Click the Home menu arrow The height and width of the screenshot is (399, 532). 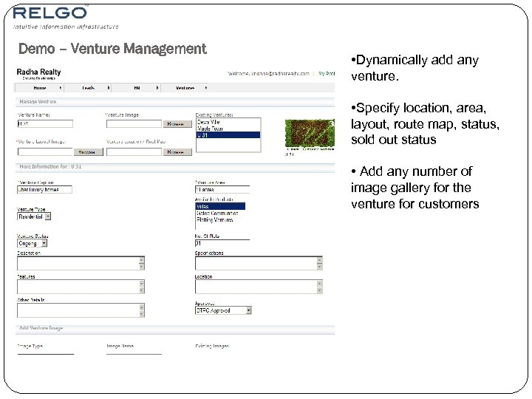(x=61, y=88)
